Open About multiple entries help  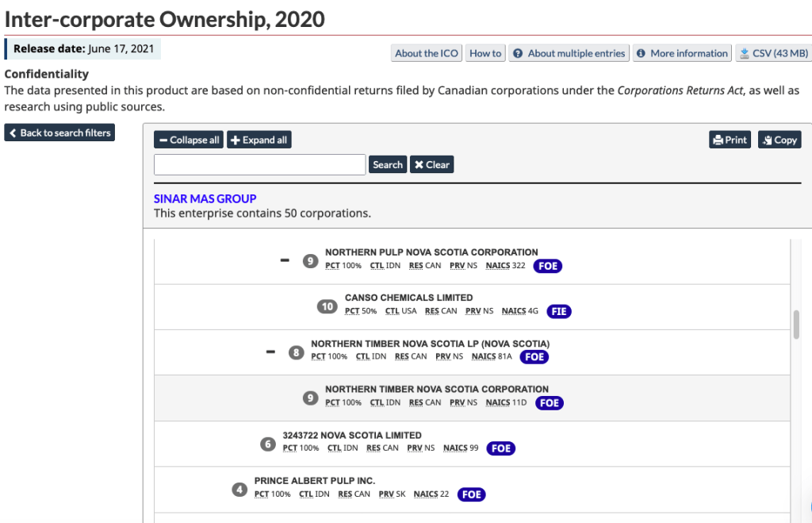pos(569,53)
